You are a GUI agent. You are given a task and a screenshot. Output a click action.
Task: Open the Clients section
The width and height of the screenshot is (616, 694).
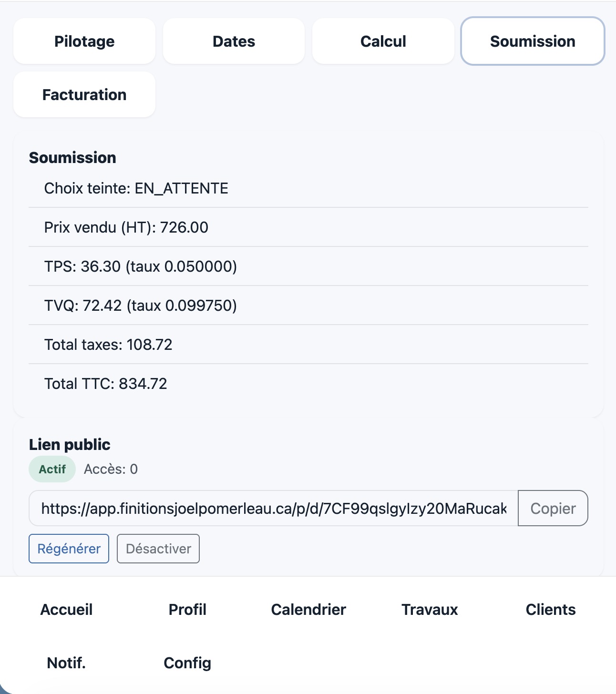(551, 610)
